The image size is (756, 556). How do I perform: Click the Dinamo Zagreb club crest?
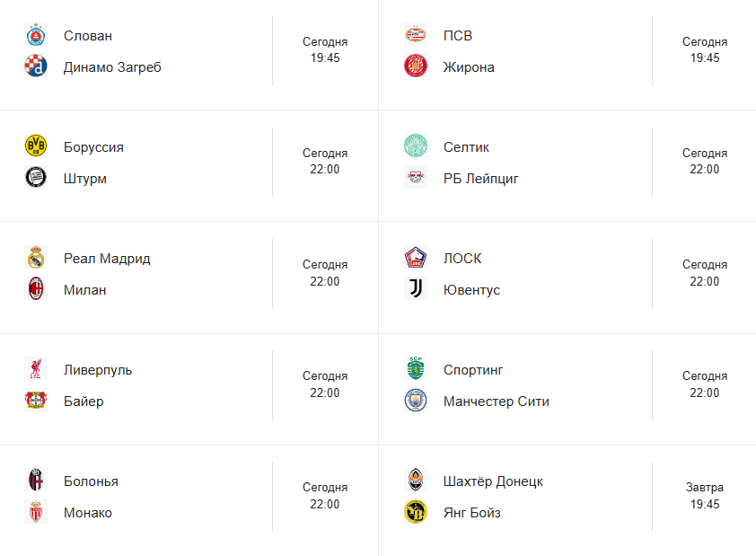tap(35, 66)
